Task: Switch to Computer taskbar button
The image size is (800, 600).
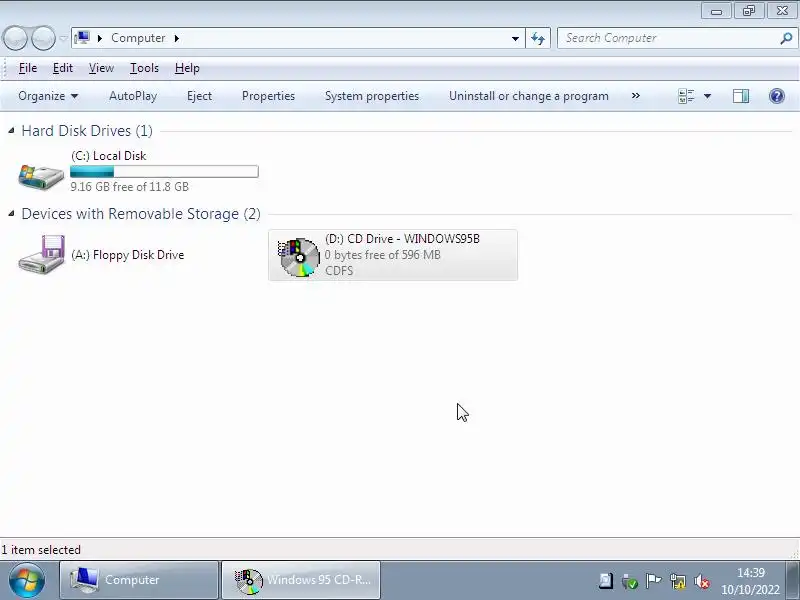Action: pyautogui.click(x=139, y=580)
